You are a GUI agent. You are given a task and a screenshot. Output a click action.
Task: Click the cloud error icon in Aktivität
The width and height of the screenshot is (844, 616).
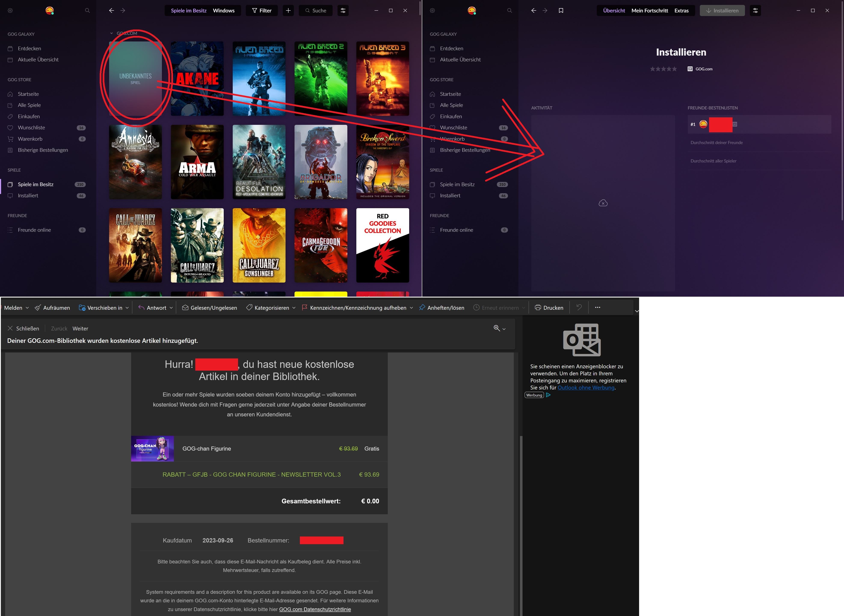click(603, 203)
